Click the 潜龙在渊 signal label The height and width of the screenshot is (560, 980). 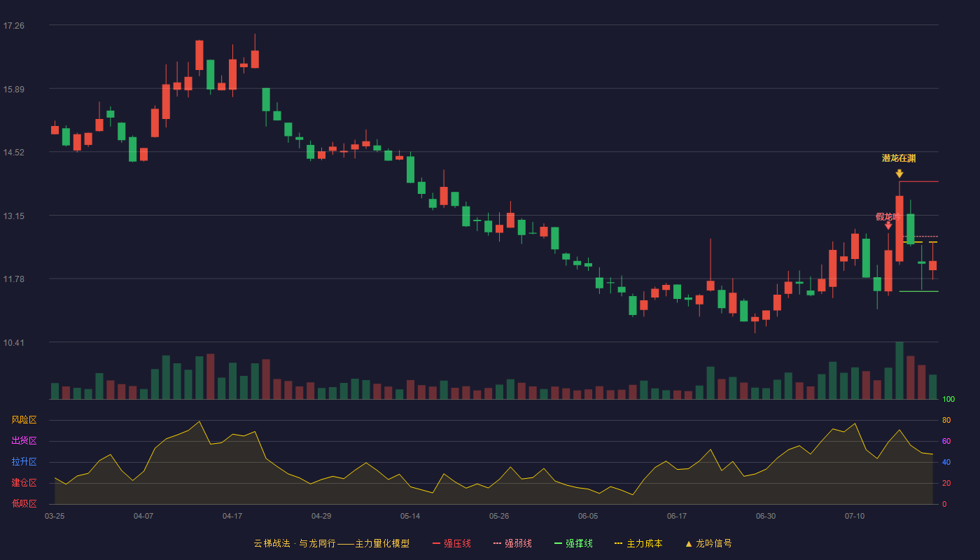[899, 158]
